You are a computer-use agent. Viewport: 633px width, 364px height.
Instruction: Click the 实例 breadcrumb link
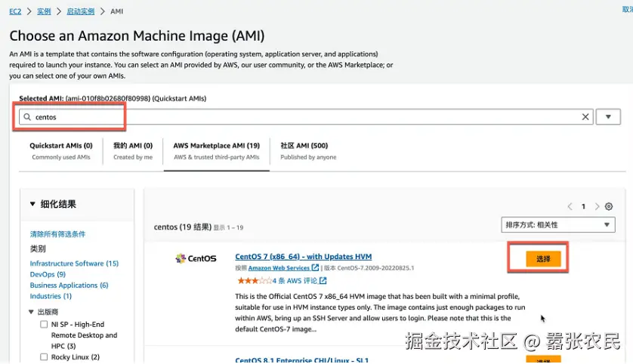44,11
